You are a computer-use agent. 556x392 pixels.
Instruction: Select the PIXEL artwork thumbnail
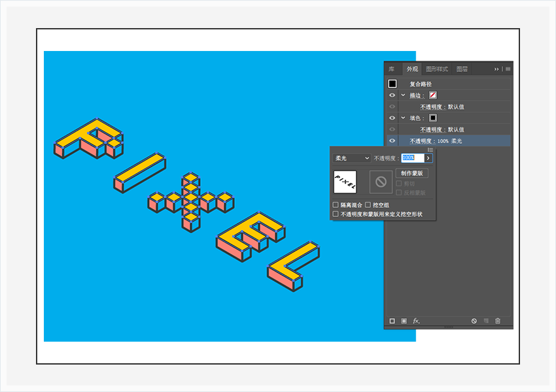coord(345,182)
